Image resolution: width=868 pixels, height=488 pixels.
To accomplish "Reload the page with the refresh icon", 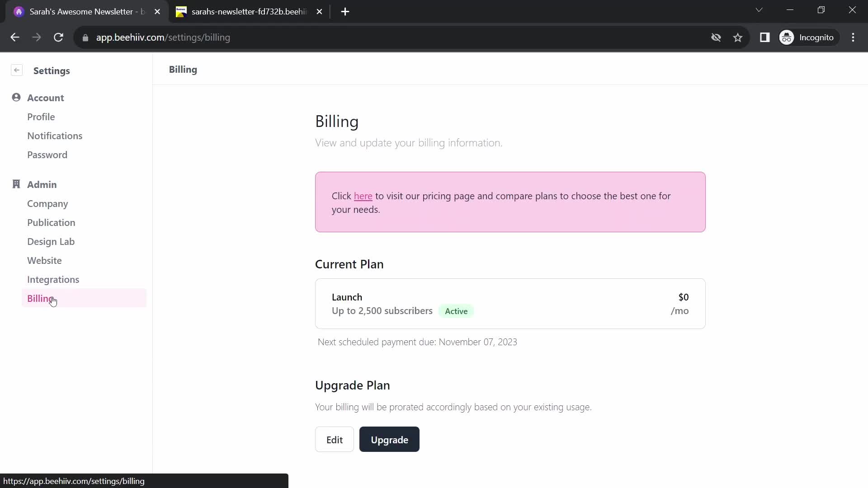I will click(x=58, y=38).
